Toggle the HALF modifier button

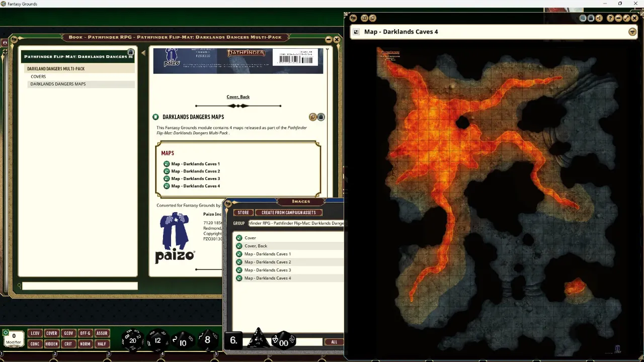[102, 344]
